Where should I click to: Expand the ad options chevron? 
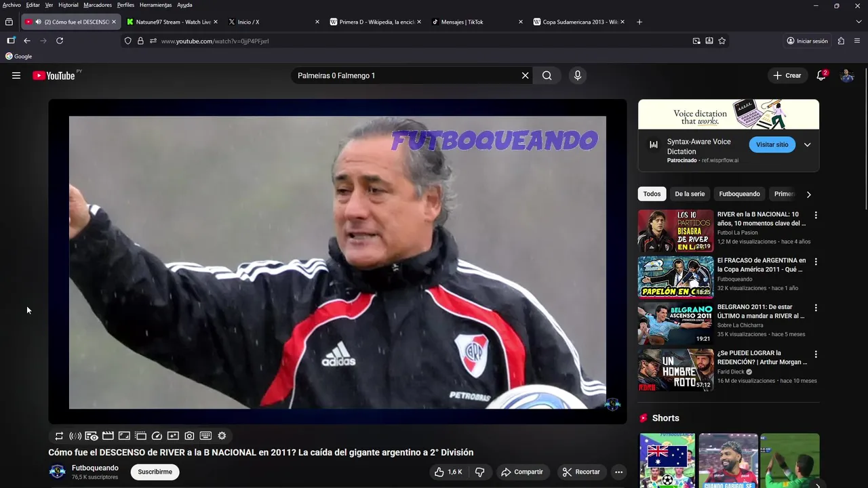click(807, 144)
